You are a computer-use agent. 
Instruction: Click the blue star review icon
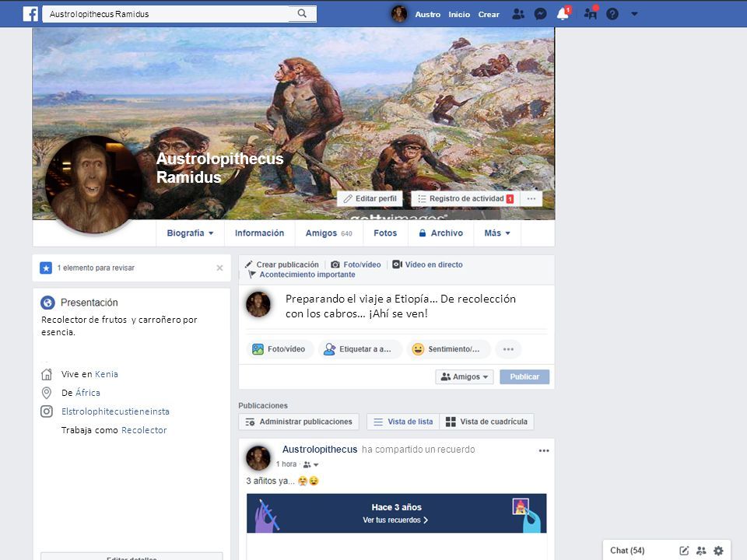pos(46,268)
